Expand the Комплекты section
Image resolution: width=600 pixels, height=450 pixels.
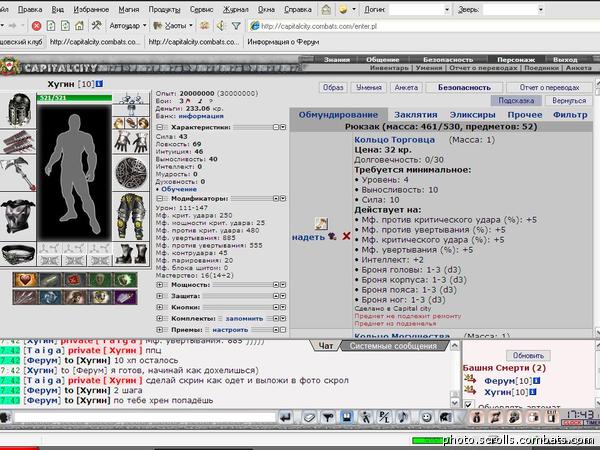160,318
